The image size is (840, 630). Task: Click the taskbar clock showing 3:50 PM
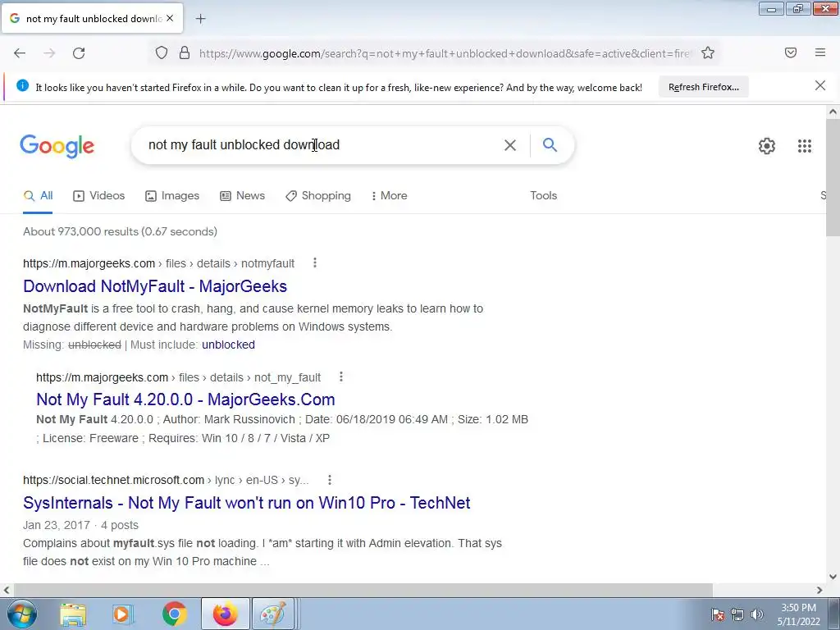click(798, 614)
